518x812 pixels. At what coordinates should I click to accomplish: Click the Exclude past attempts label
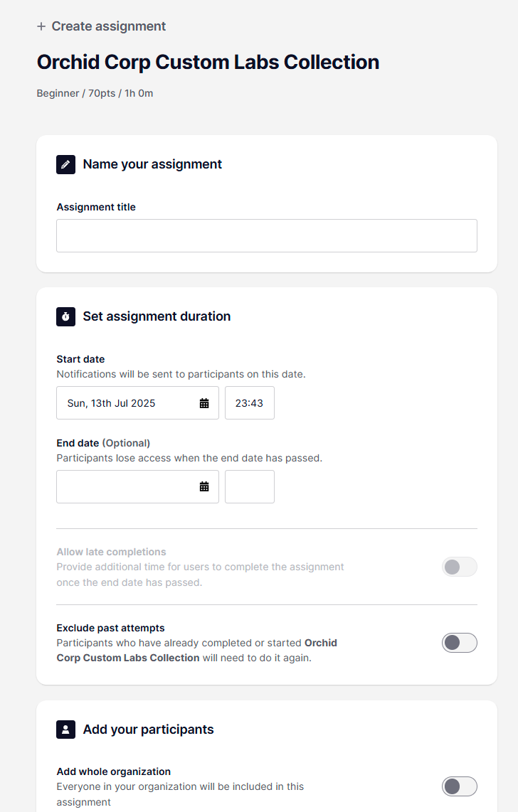(x=110, y=628)
